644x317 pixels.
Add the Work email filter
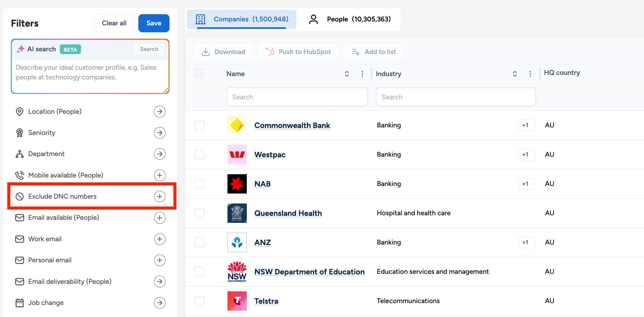[x=160, y=239]
